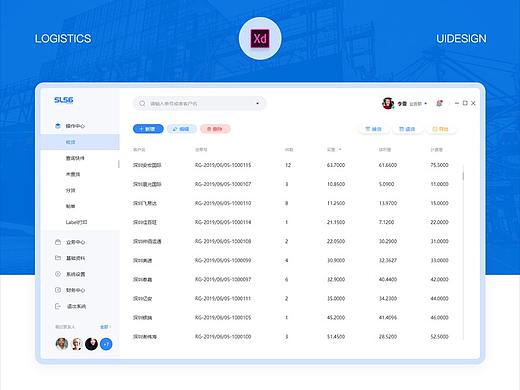Click the 财务中心 circle icon in the sidebar
Image resolution: width=520 pixels, height=390 pixels.
tap(58, 290)
